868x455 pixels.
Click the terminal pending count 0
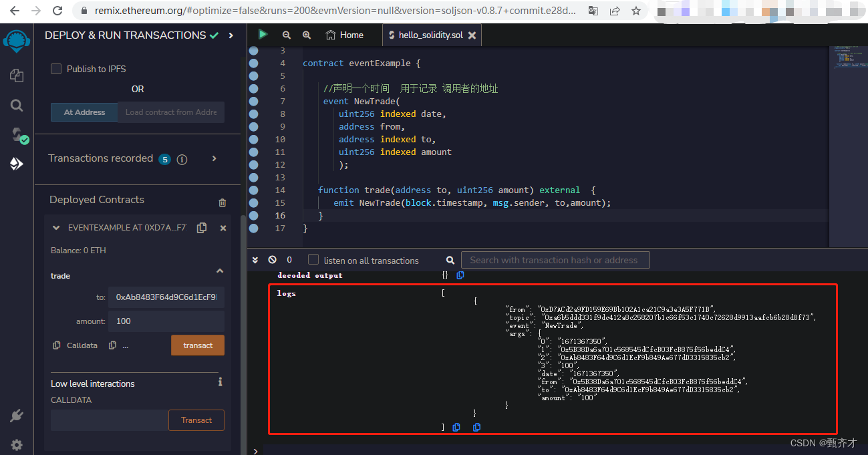coord(289,259)
